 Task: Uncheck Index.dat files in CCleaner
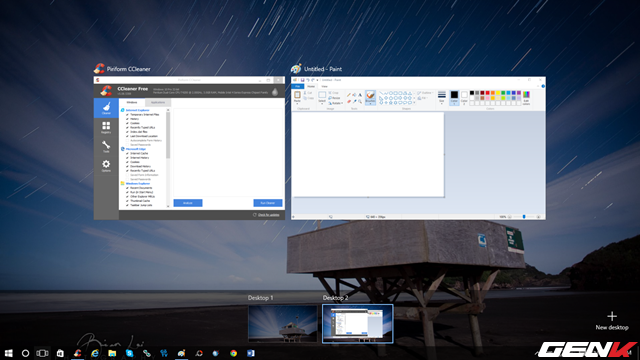tap(127, 132)
